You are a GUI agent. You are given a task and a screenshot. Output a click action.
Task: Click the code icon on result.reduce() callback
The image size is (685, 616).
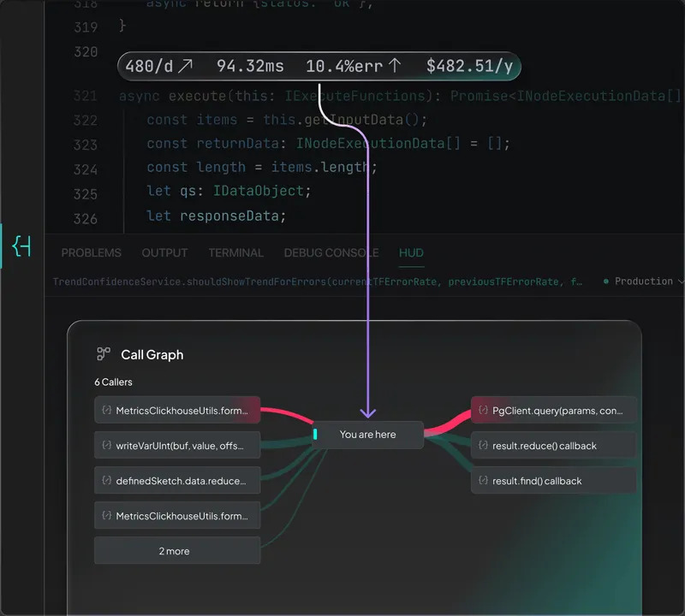tap(482, 445)
